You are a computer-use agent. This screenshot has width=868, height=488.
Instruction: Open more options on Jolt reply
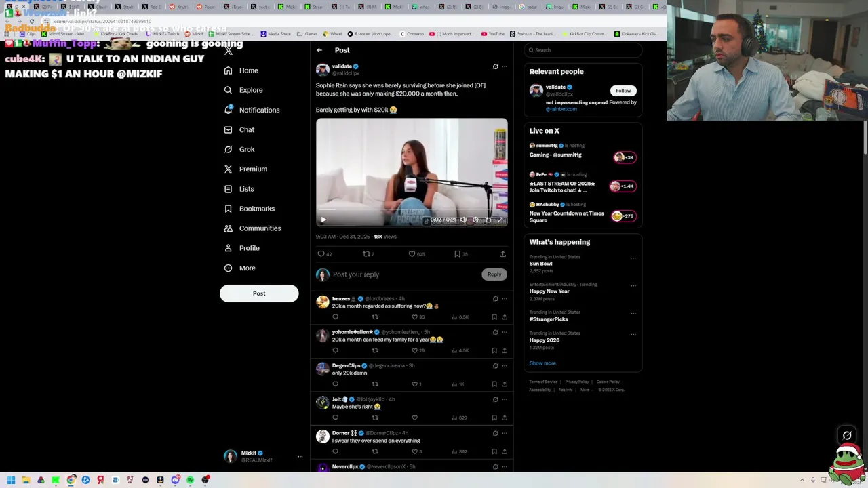tap(504, 399)
